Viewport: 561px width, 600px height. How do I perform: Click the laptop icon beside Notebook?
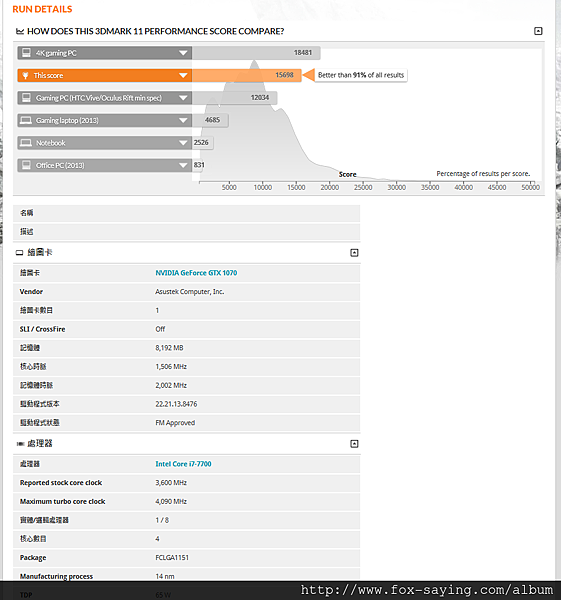(26, 143)
